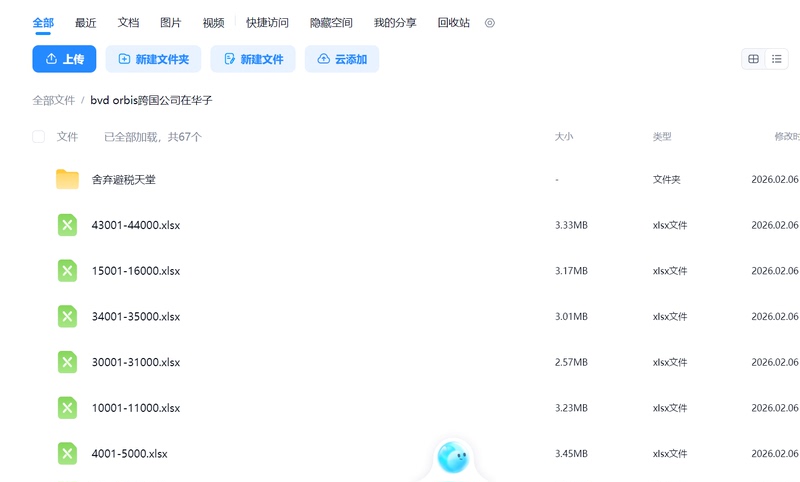Click the 4001-5000.xlsx file icon
Image resolution: width=800 pixels, height=482 pixels.
click(67, 453)
